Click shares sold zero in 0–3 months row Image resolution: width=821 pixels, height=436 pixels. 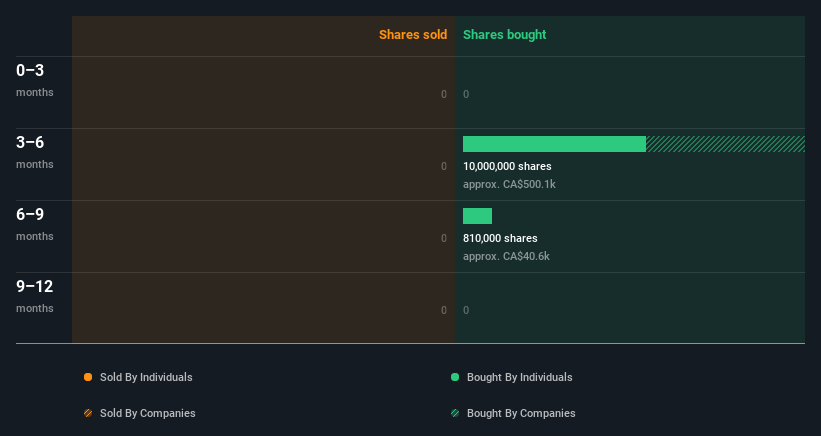(444, 94)
